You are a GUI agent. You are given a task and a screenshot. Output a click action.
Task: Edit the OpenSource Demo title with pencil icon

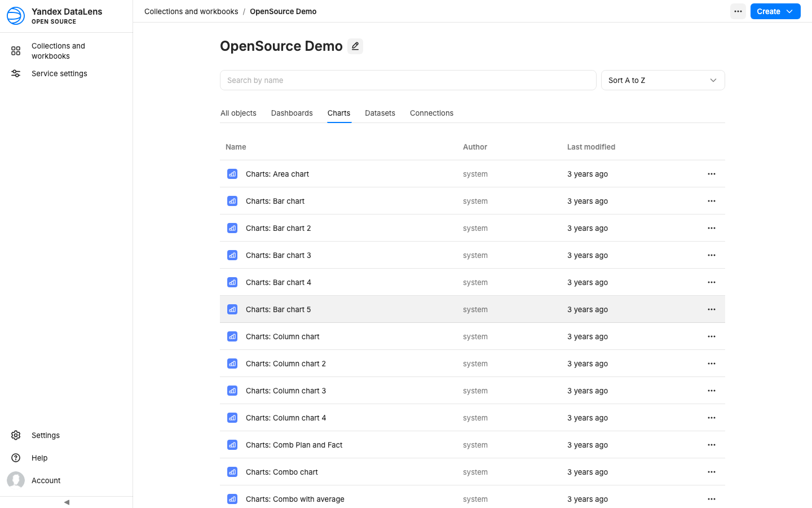pos(355,46)
